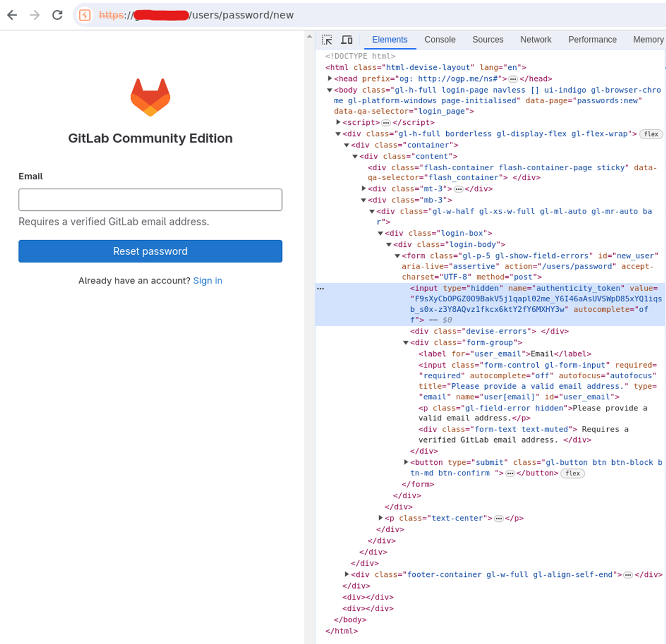This screenshot has width=666, height=644.
Task: Open the three-dot menu on selected node
Action: (320, 288)
